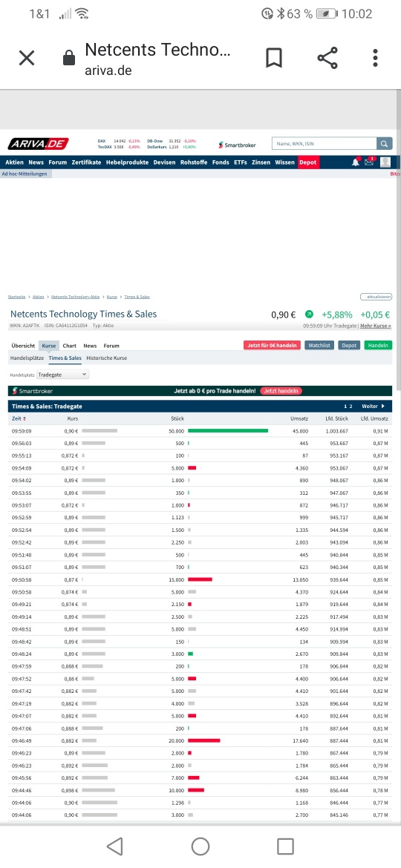This screenshot has height=868, width=401.
Task: Click Jetzt handeln in Smartbroker banner
Action: [x=281, y=391]
